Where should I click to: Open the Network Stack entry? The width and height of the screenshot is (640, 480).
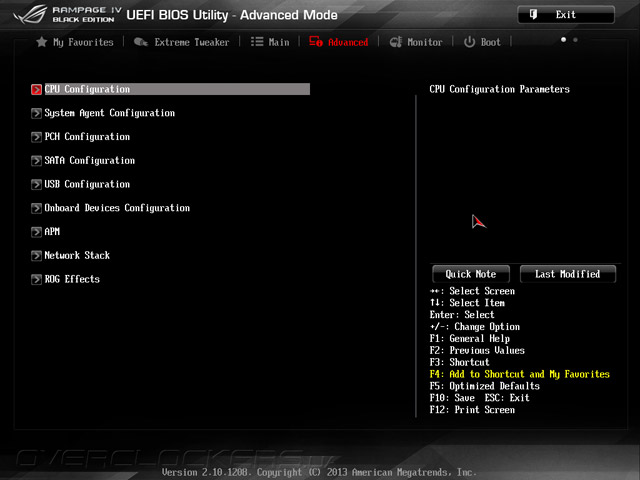click(x=77, y=256)
